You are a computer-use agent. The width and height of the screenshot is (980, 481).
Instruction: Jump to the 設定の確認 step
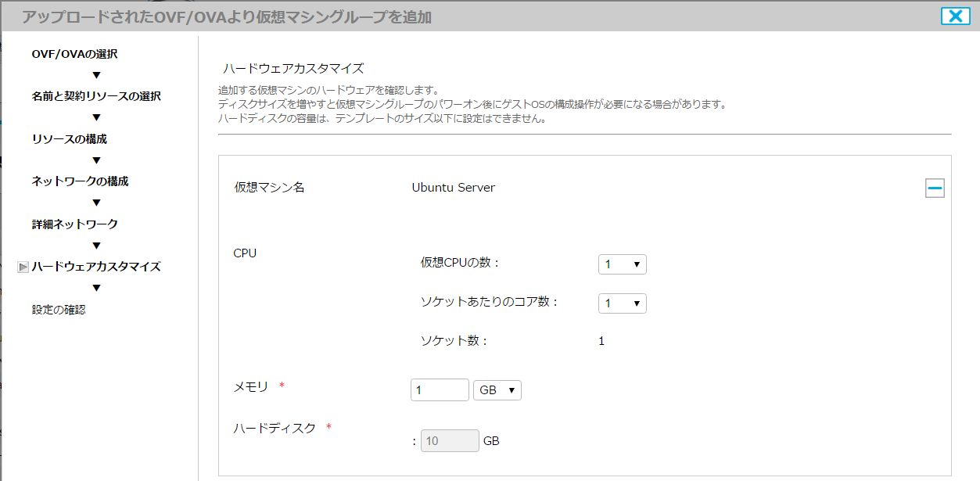(57, 309)
